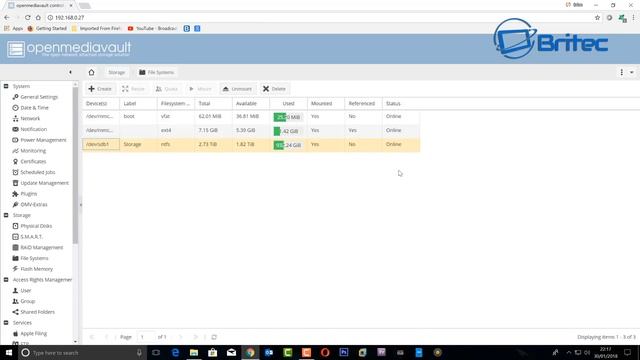Click the Storage breadcrumb
The width and height of the screenshot is (640, 360).
117,72
